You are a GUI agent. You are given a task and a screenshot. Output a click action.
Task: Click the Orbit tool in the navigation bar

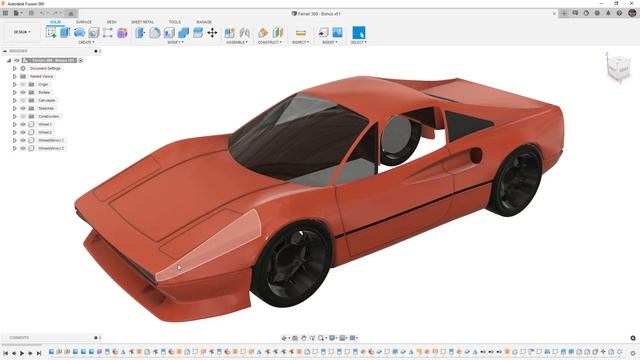[284, 338]
